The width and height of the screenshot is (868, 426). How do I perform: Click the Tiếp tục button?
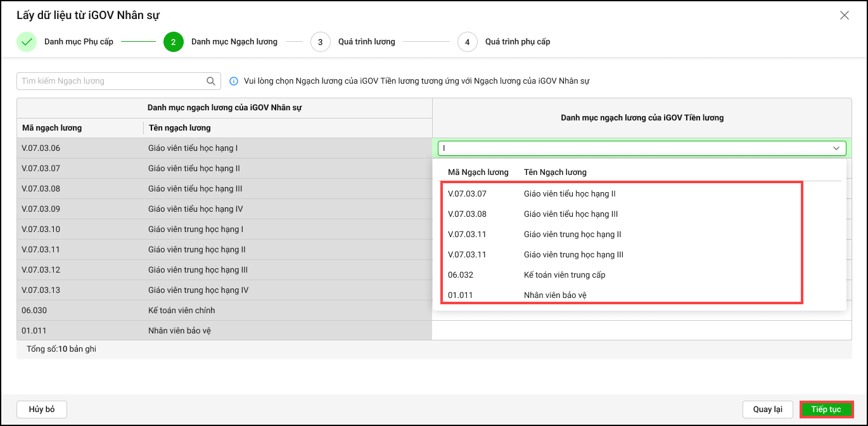tap(826, 410)
